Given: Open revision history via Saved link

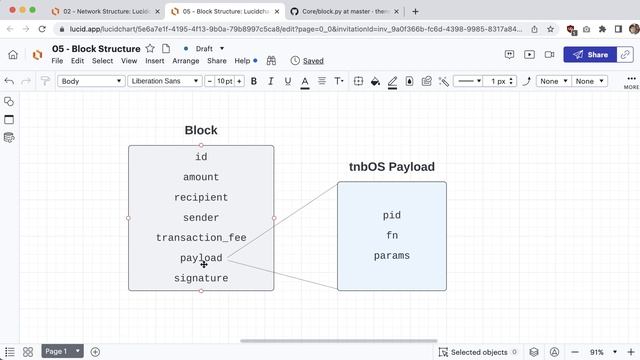Looking at the screenshot, I should (x=313, y=61).
